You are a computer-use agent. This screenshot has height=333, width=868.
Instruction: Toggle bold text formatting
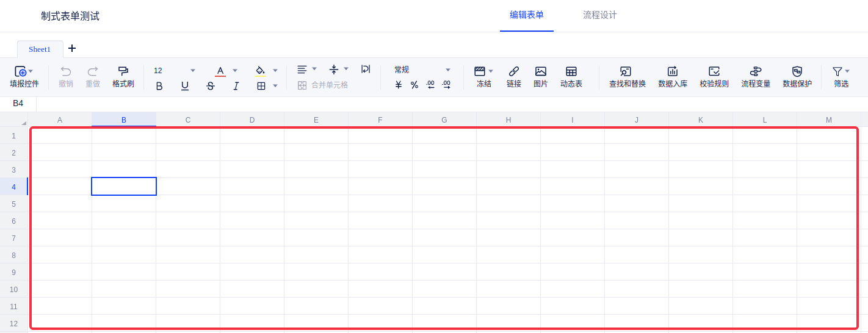point(159,86)
